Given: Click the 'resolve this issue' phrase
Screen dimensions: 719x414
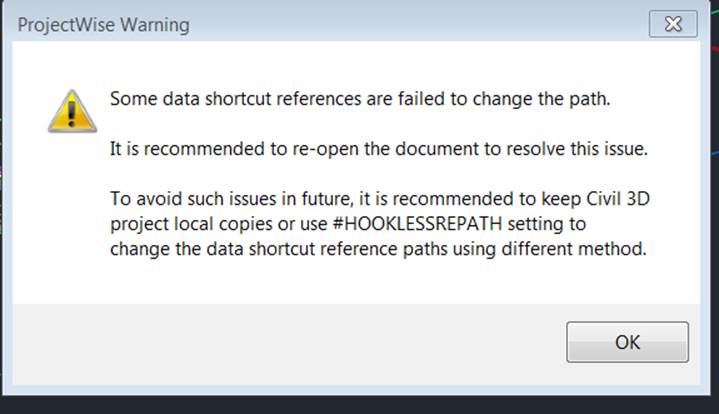Looking at the screenshot, I should coord(577,149).
